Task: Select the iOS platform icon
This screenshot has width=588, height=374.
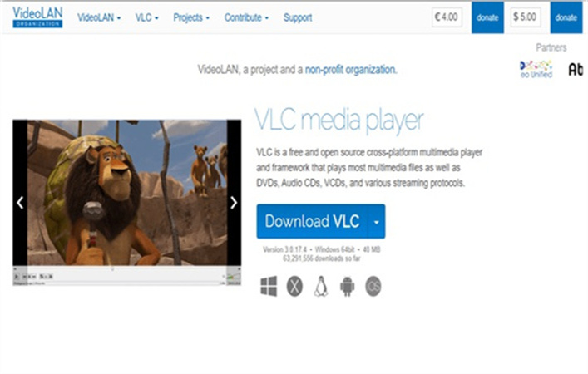Action: click(x=373, y=286)
